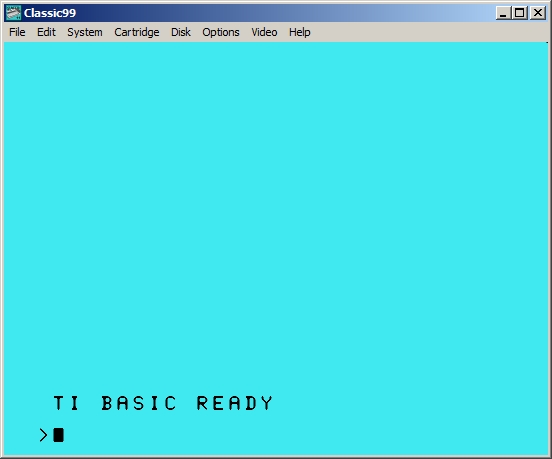Click empty menu bar space right of Help
This screenshot has height=459, width=552.
point(429,32)
